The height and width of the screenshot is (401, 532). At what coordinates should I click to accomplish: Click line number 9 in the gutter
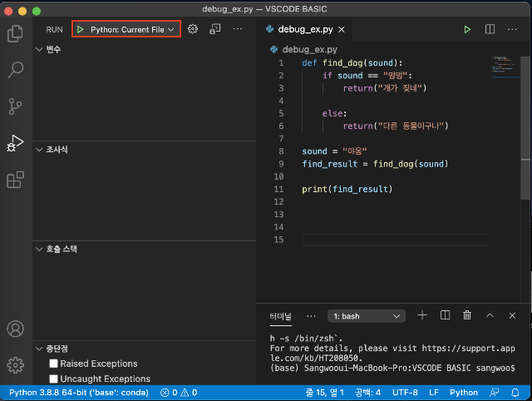pyautogui.click(x=281, y=164)
